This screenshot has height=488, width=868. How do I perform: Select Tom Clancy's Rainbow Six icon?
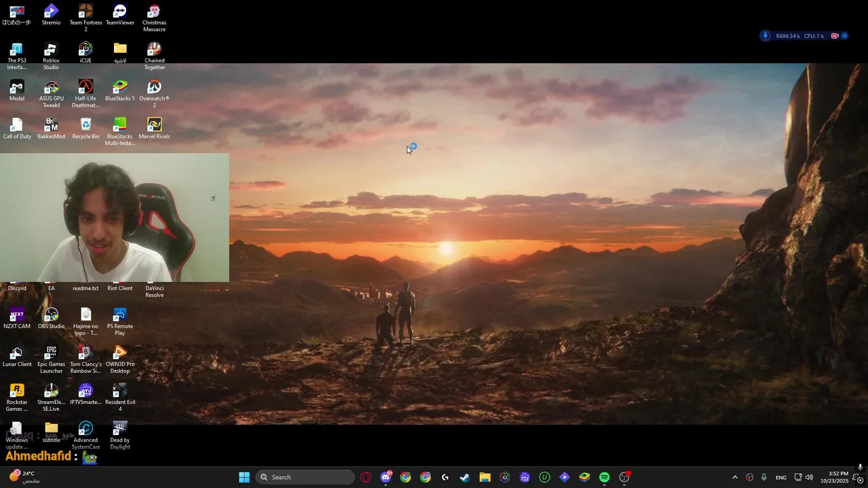click(x=85, y=359)
